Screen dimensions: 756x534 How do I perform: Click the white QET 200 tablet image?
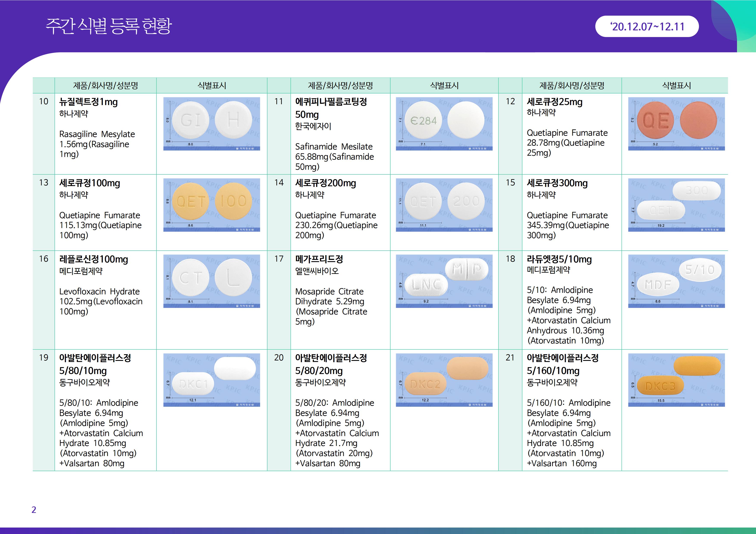point(444,205)
